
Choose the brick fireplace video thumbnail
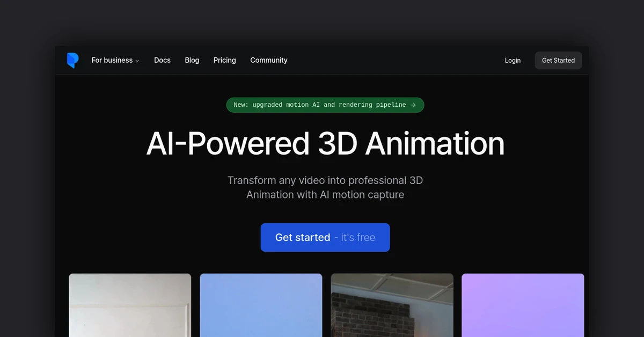point(392,305)
